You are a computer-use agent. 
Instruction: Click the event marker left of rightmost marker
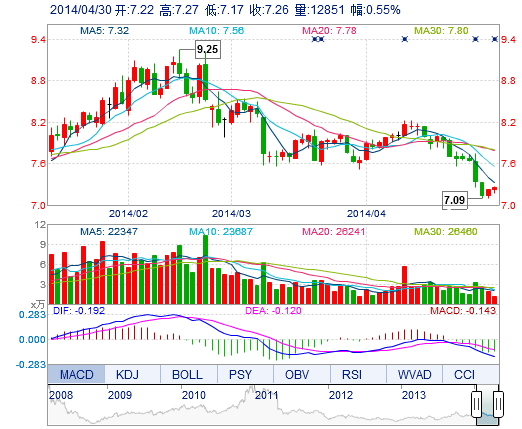476,39
